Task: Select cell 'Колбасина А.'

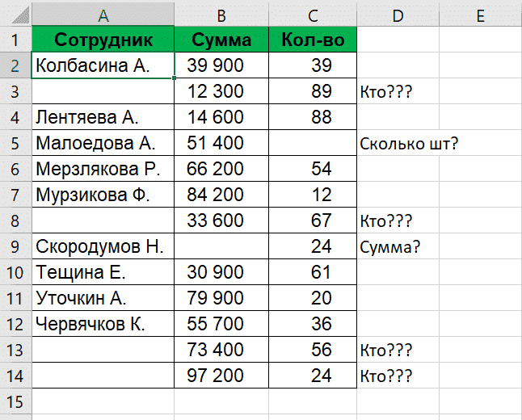Action: pos(103,65)
